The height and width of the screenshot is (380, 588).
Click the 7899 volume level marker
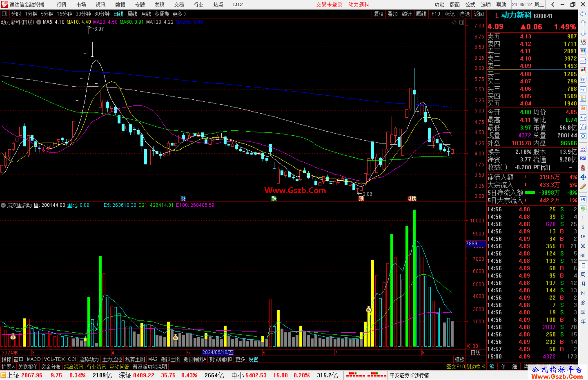click(x=476, y=244)
